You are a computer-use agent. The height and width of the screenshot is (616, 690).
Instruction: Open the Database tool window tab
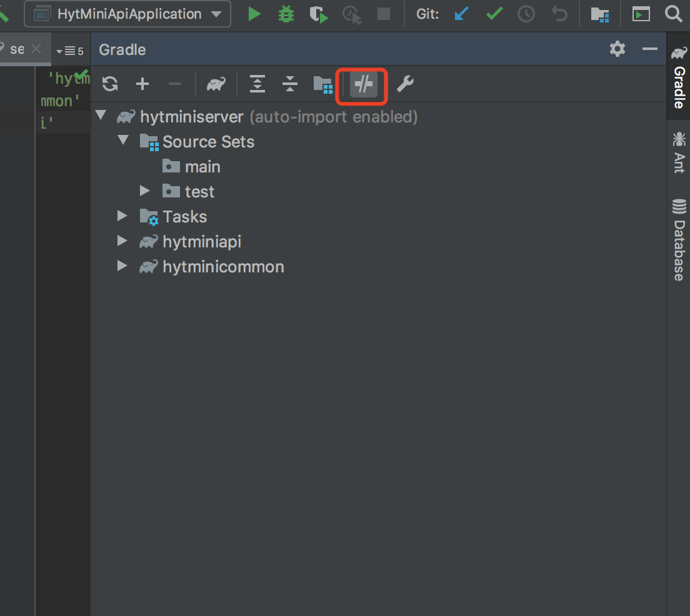coord(679,240)
